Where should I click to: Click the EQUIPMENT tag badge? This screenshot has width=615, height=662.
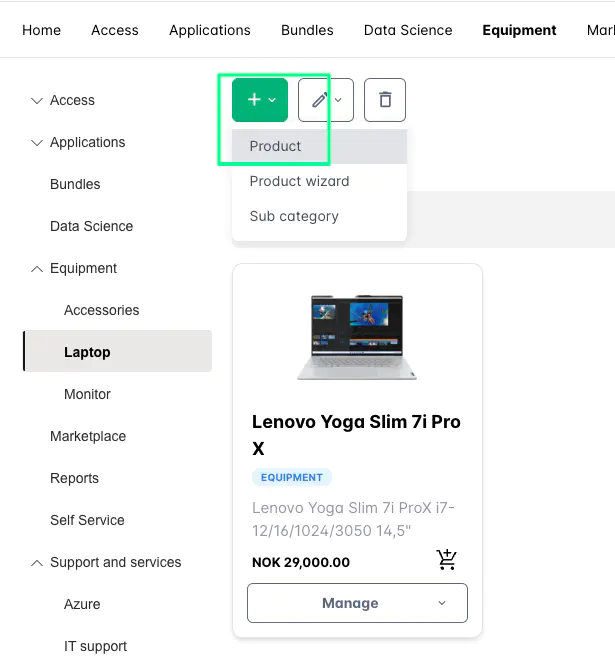[292, 478]
